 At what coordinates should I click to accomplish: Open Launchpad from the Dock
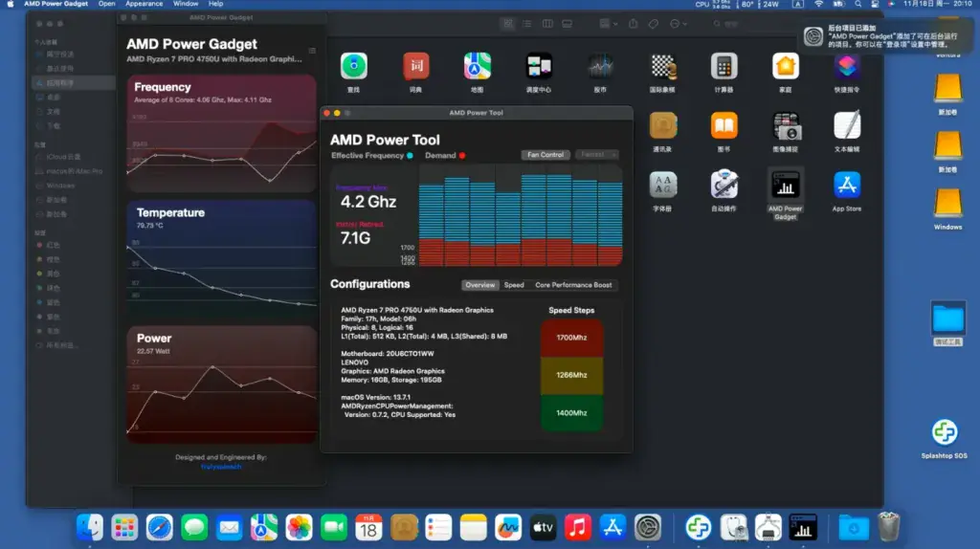[x=124, y=528]
